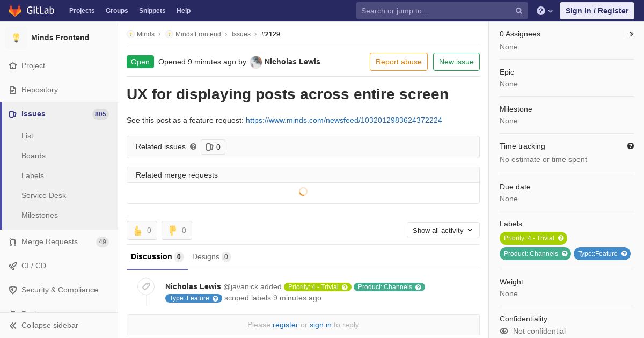
Task: Open the Groups top menu
Action: (x=116, y=11)
